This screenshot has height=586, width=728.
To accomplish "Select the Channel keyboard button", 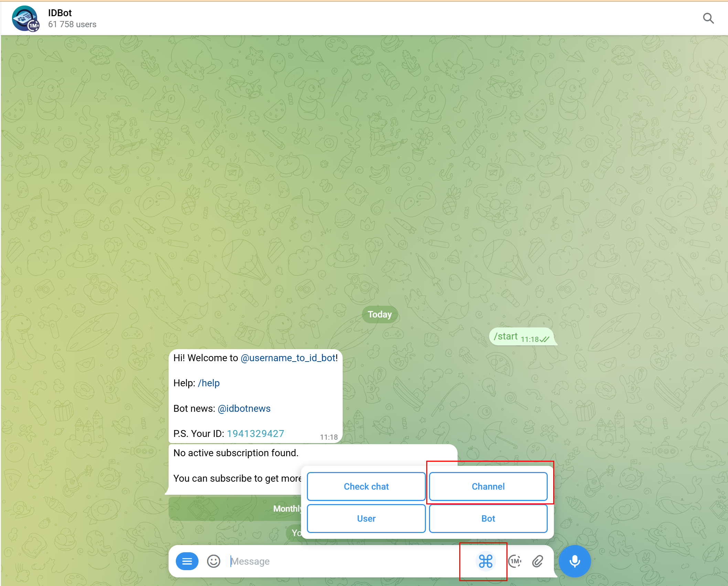I will pos(488,486).
